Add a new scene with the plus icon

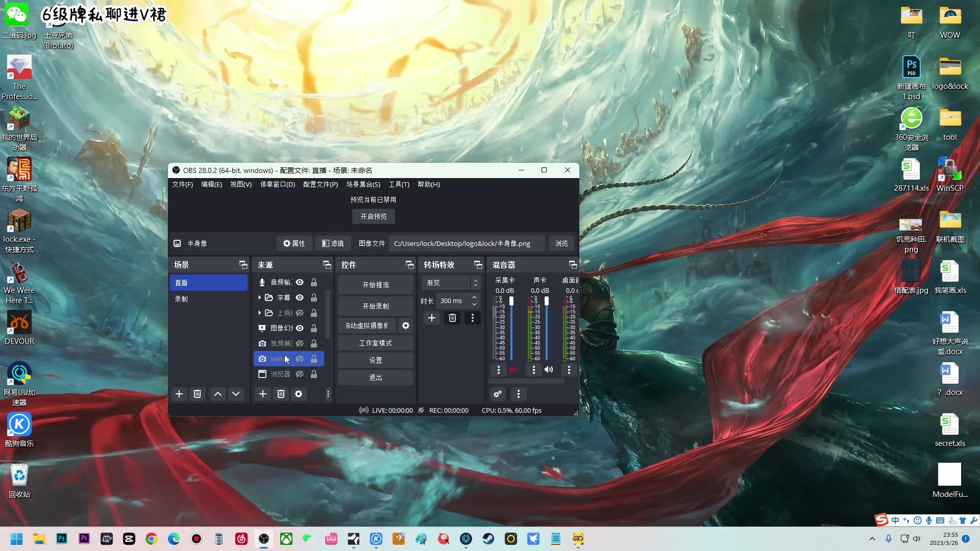[179, 394]
